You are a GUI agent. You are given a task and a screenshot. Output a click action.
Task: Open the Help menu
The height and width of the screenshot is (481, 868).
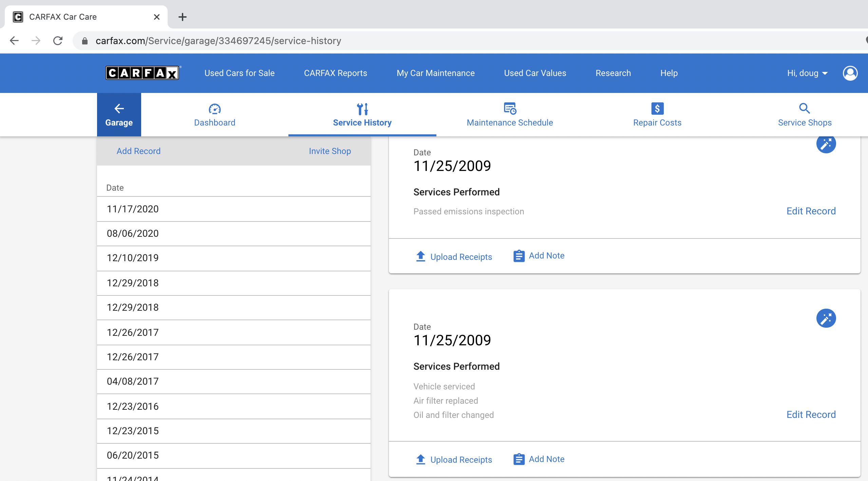coord(669,73)
